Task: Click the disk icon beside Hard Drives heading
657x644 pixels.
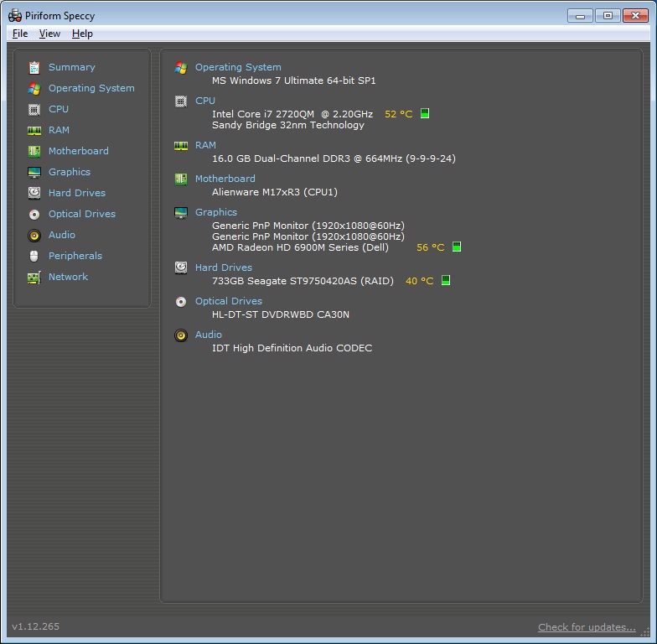Action: [181, 267]
